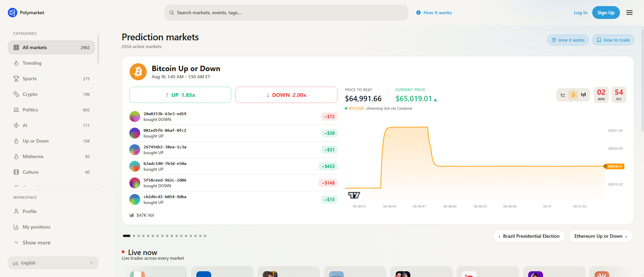Click the +$453 trade amount badge
644x277 pixels.
coord(328,166)
